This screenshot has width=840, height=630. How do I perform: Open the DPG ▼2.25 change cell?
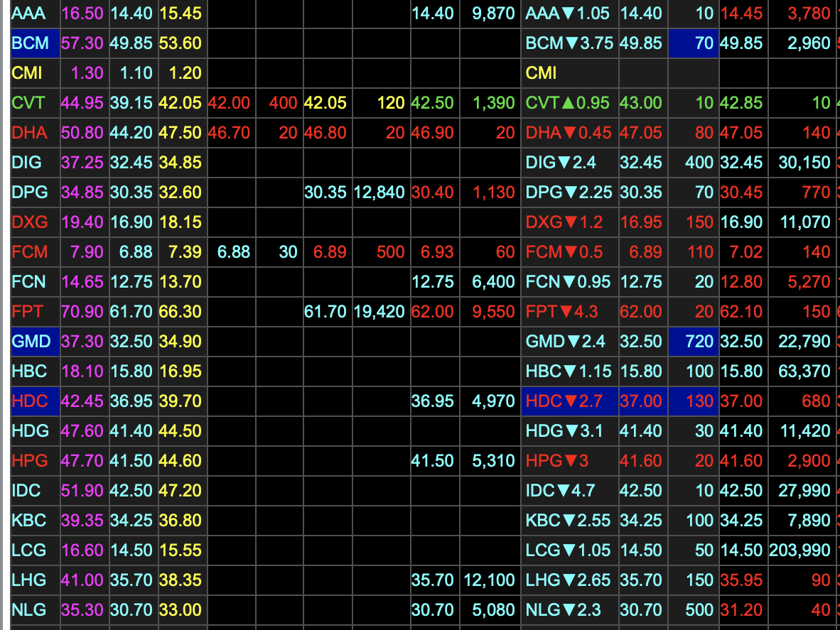569,192
